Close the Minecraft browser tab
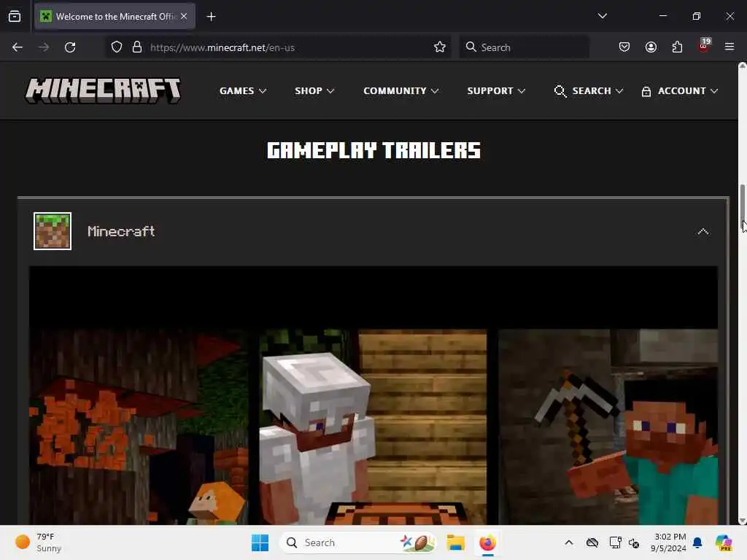Viewport: 747px width, 560px height. click(x=184, y=16)
